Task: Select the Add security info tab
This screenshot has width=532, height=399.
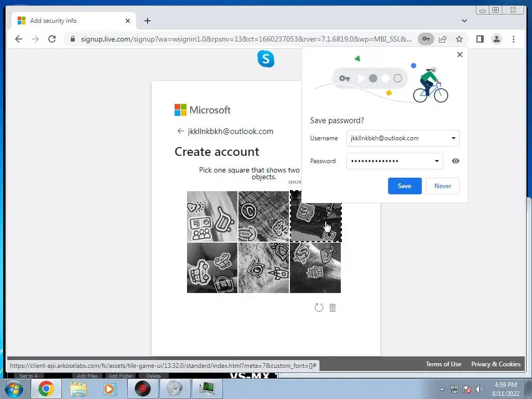Action: pos(74,21)
